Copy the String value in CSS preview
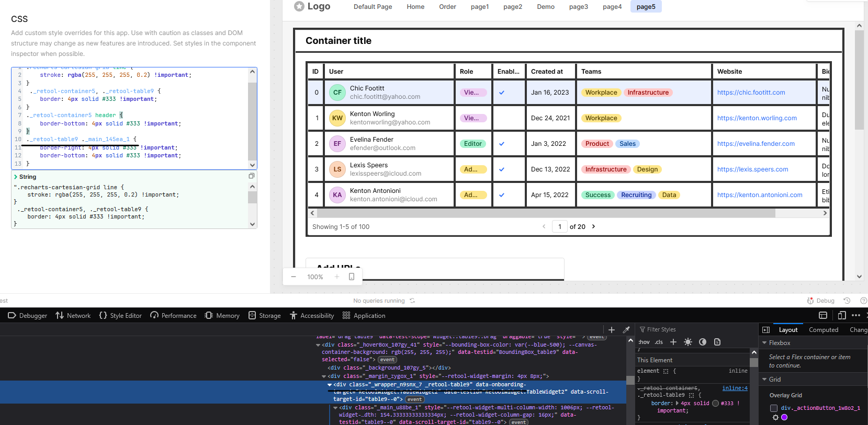Image resolution: width=868 pixels, height=425 pixels. point(252,176)
